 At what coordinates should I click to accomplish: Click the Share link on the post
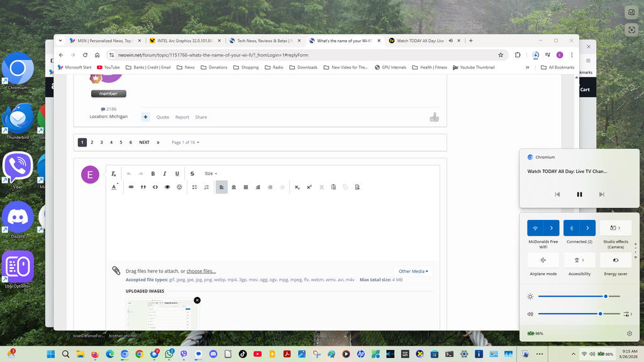201,117
